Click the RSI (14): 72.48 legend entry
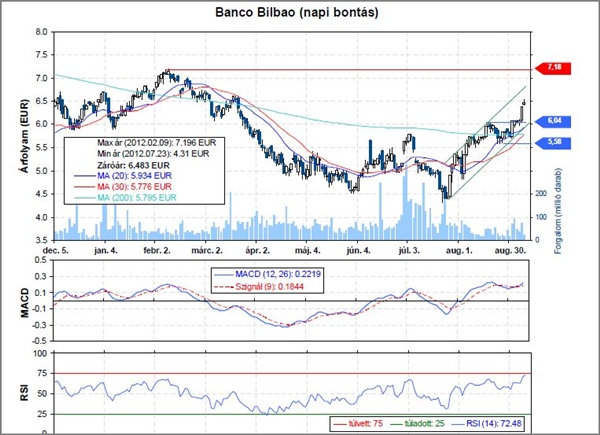This screenshot has width=600, height=435. point(486,424)
